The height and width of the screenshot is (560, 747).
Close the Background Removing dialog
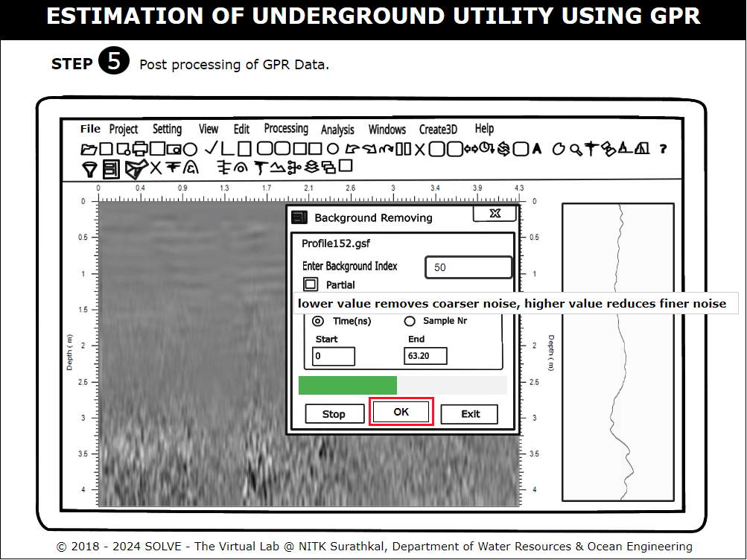[495, 213]
